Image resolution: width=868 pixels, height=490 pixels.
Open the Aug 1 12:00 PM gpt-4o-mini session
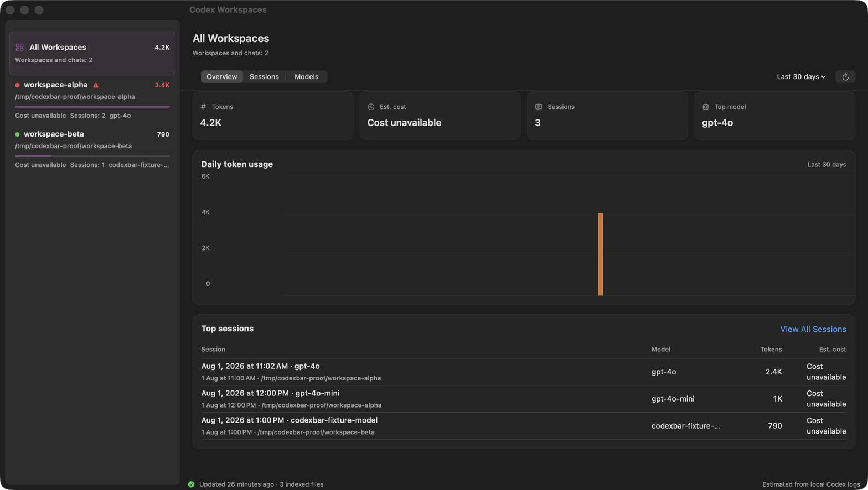coord(524,399)
